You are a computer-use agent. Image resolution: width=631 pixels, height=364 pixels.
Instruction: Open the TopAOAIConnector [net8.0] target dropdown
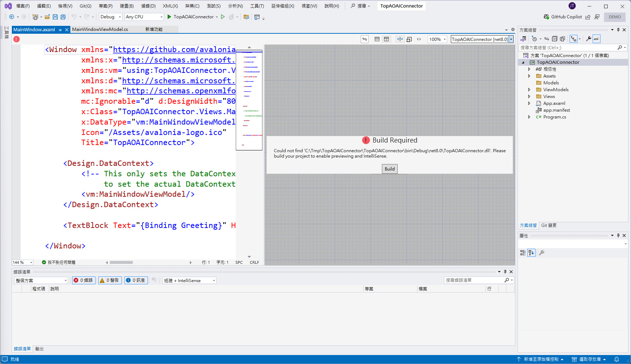[482, 39]
